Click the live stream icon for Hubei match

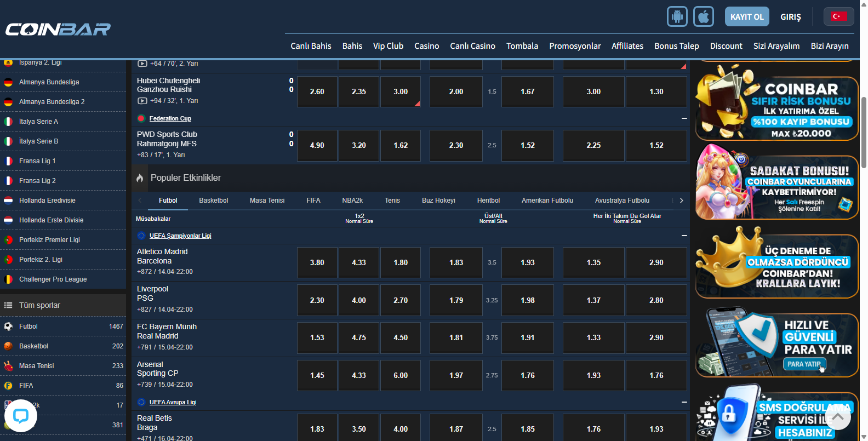click(142, 101)
